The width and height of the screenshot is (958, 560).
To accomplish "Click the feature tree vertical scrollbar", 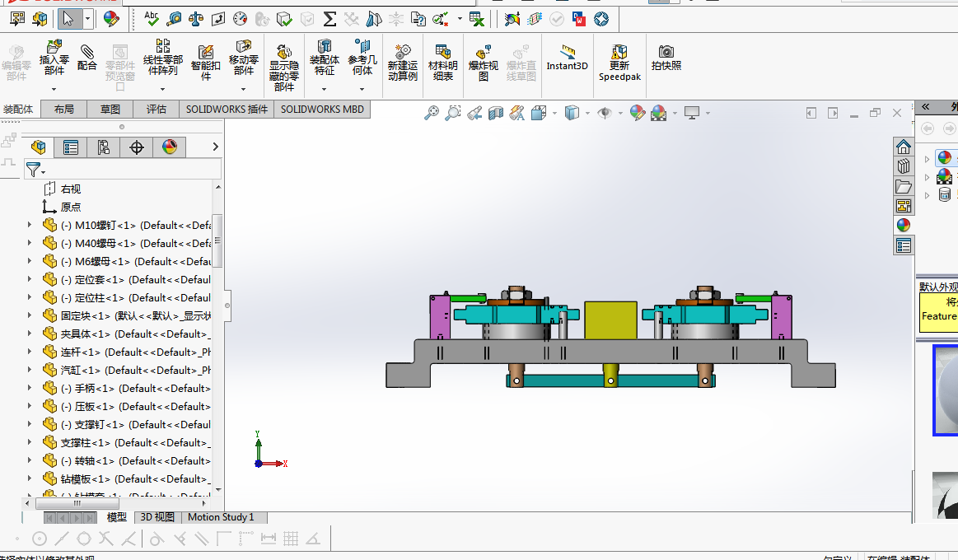I will pyautogui.click(x=217, y=240).
